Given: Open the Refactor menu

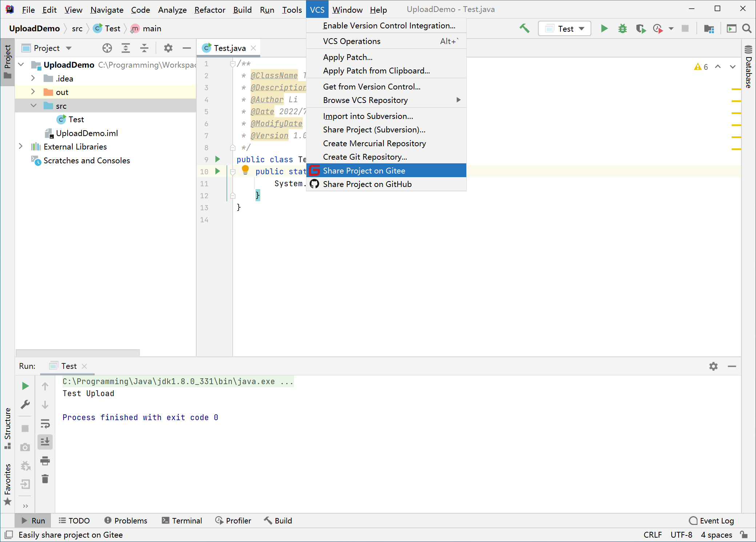Looking at the screenshot, I should (210, 10).
